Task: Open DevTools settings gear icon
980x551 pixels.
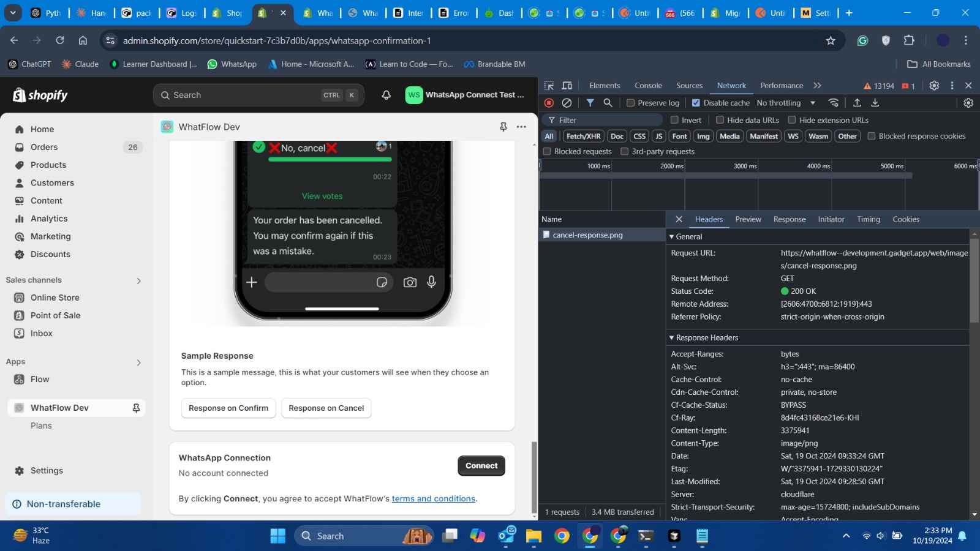Action: tap(934, 86)
